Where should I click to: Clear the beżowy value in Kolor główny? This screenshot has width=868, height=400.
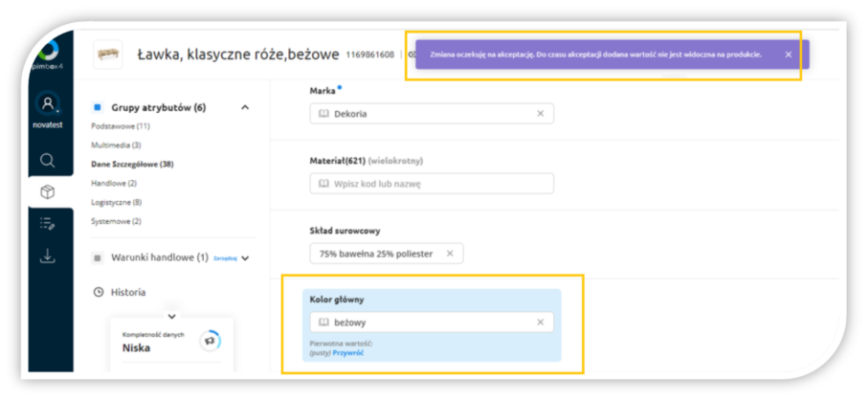(540, 322)
